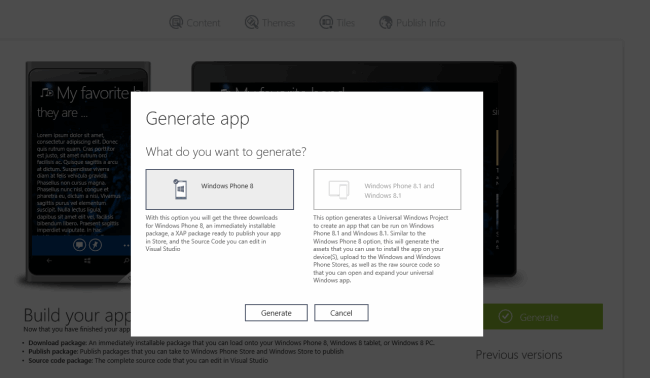Click the Windows Phone 8 device icon
The image size is (650, 378).
(180, 189)
